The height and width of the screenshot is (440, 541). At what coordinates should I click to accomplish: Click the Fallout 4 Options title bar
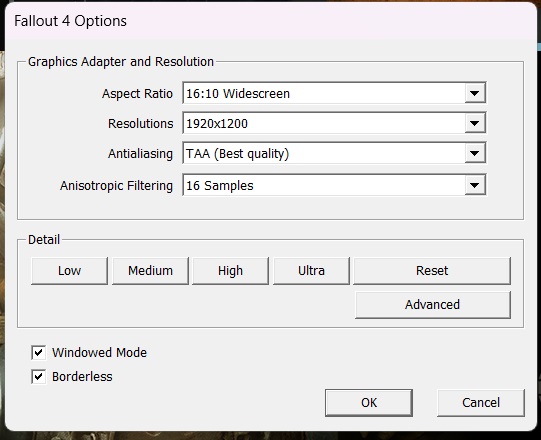pos(270,21)
